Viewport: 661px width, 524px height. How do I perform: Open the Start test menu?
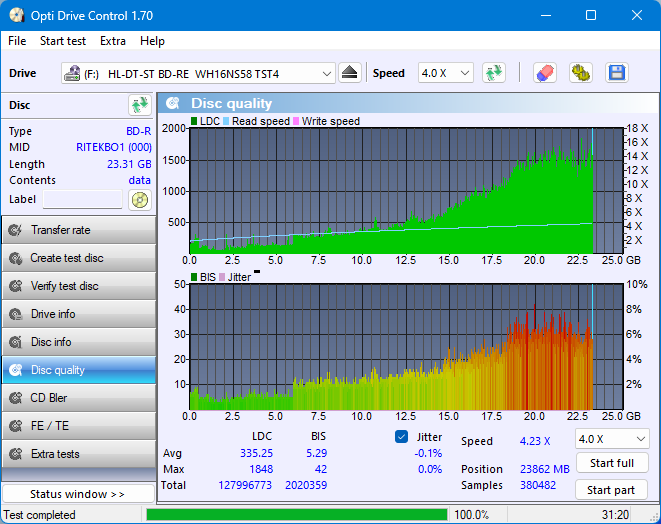coord(63,41)
